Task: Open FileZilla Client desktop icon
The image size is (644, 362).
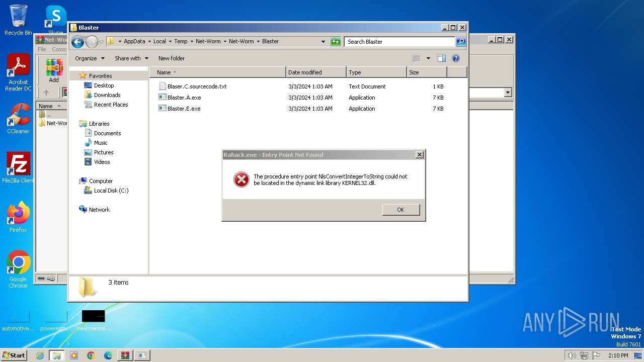Action: tap(18, 167)
